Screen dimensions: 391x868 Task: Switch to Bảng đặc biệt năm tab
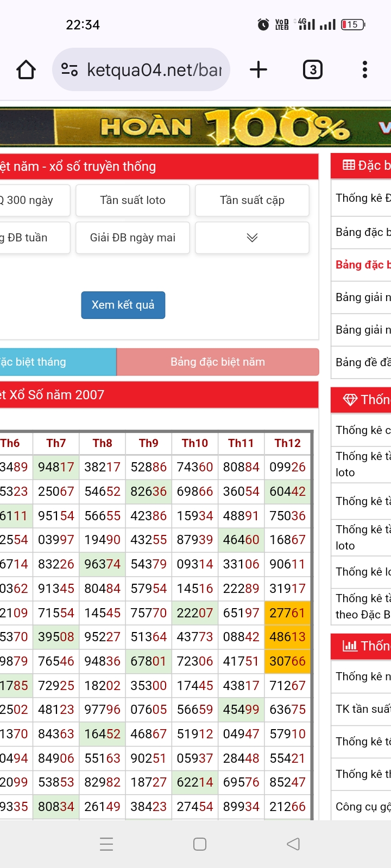(x=218, y=362)
